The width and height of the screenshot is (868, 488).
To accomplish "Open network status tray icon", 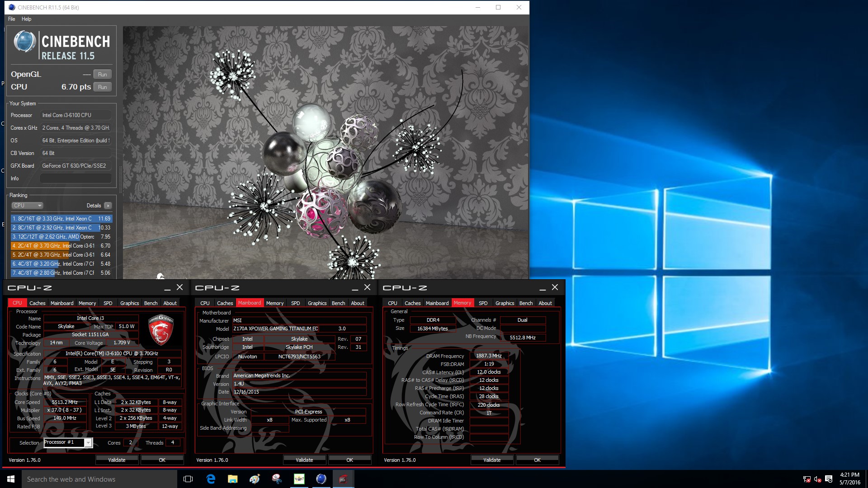I will 807,479.
